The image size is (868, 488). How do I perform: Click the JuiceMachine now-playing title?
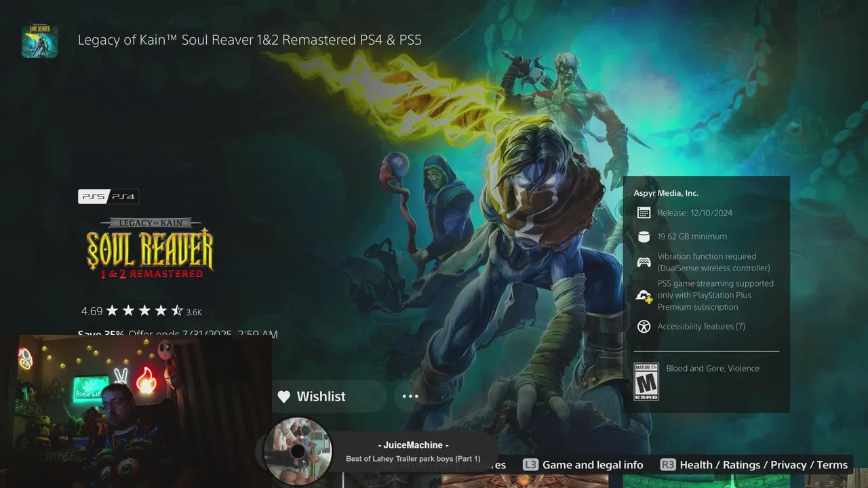413,445
